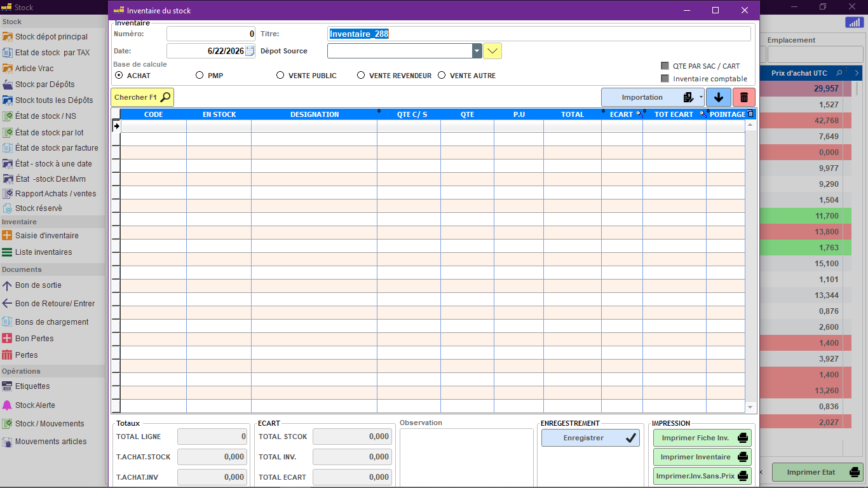Select VENTE PUBLIC calculation base

(x=280, y=76)
